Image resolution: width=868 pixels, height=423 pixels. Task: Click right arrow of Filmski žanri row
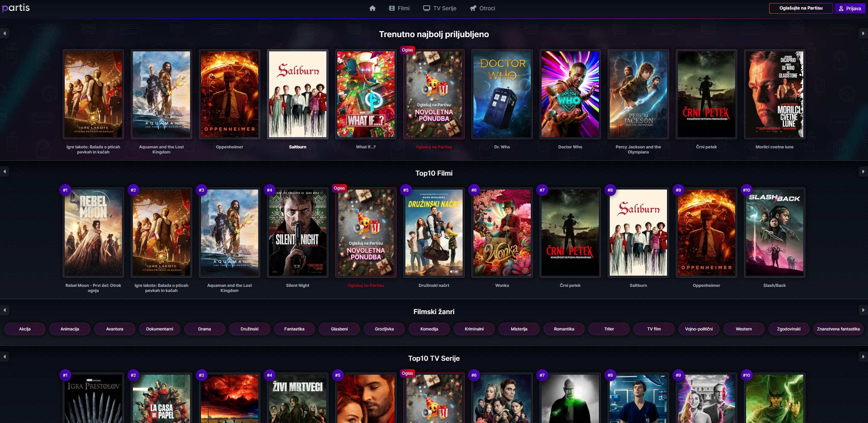[x=863, y=310]
